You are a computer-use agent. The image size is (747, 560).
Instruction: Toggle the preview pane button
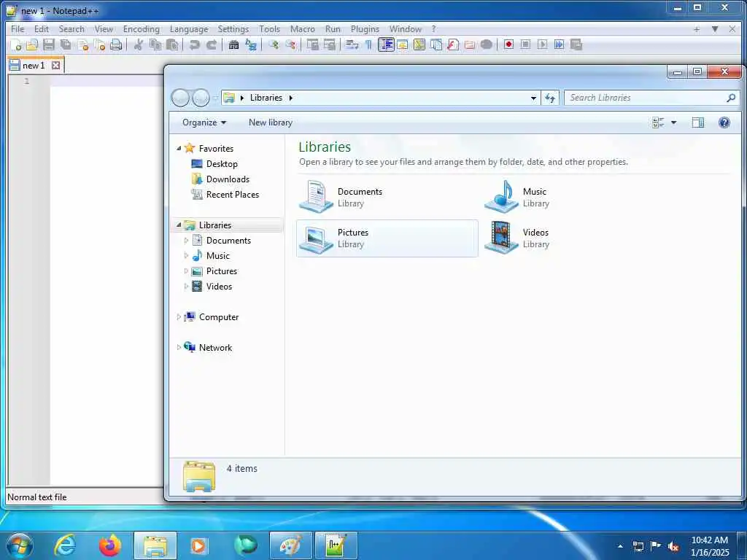tap(698, 122)
